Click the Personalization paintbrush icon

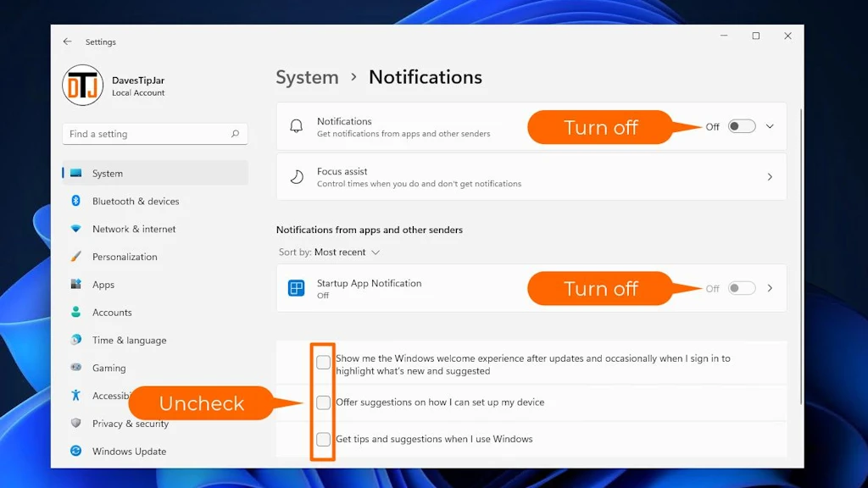pyautogui.click(x=75, y=256)
